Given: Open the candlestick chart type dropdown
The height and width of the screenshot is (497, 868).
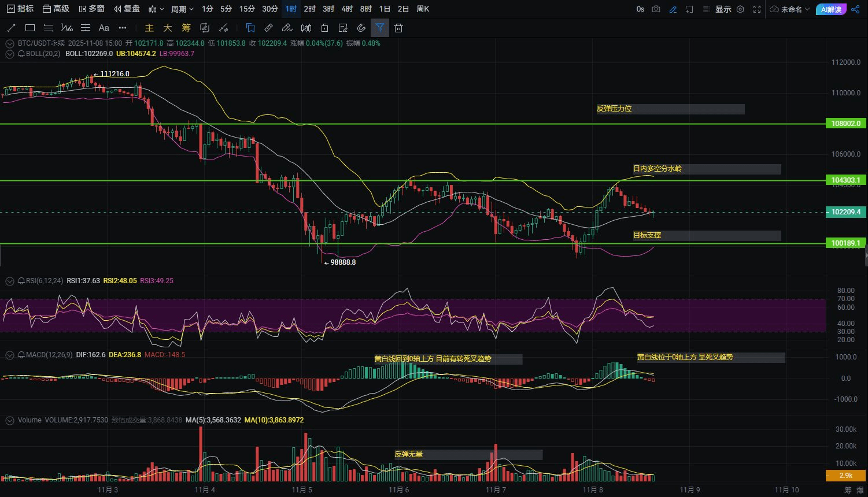Looking at the screenshot, I should (156, 9).
